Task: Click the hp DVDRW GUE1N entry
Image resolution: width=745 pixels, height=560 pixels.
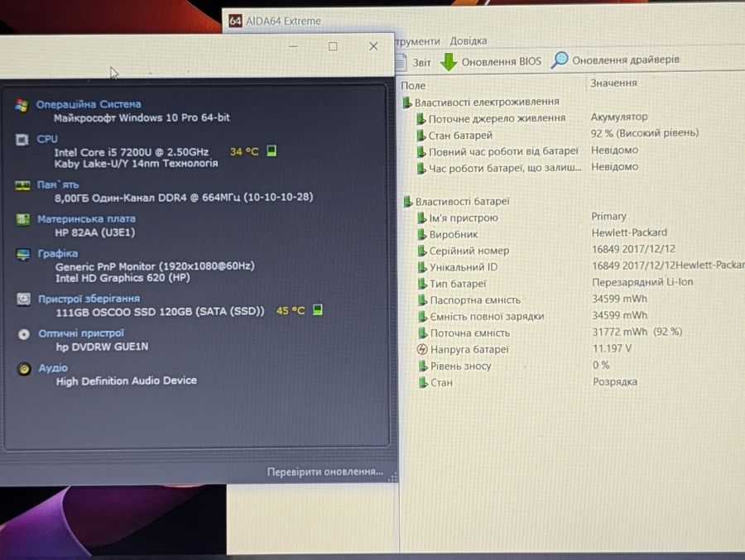Action: click(x=102, y=347)
